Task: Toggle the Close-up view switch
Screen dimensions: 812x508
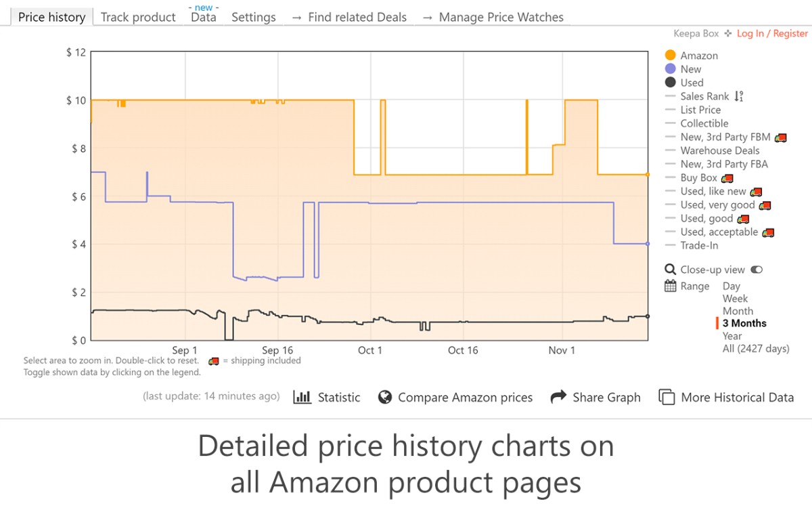Action: 757,270
